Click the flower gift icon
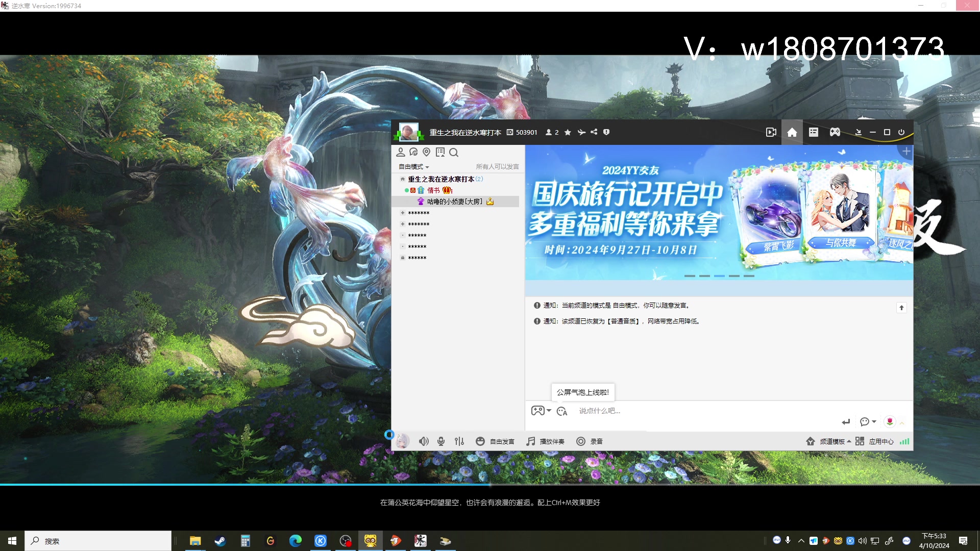The width and height of the screenshot is (980, 551). tap(890, 421)
